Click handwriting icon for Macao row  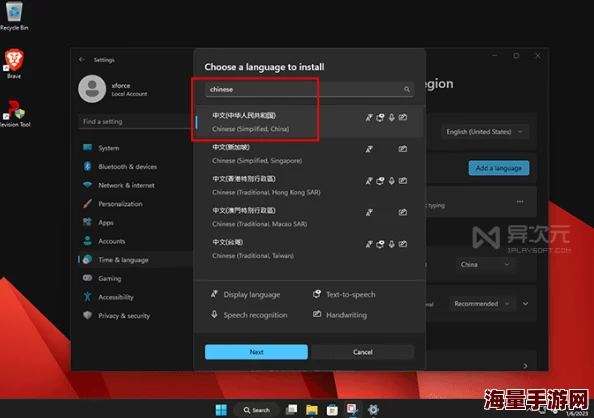point(403,212)
